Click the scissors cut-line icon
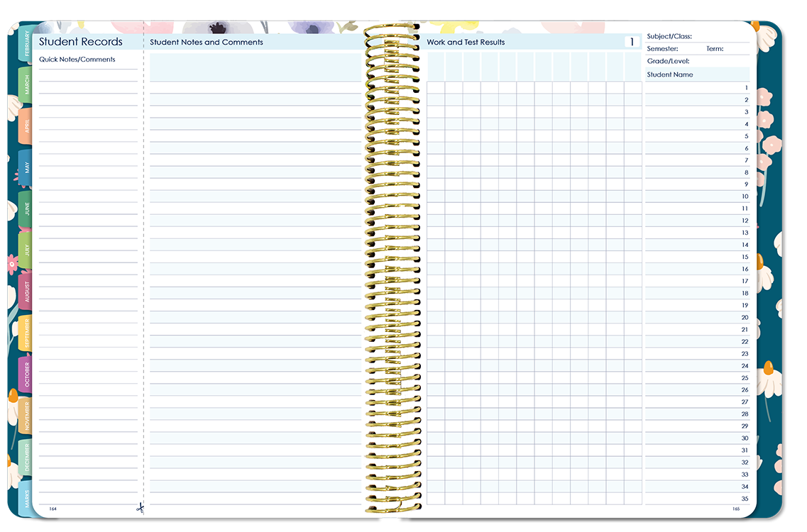Image resolution: width=807 pixels, height=532 pixels. click(x=141, y=509)
